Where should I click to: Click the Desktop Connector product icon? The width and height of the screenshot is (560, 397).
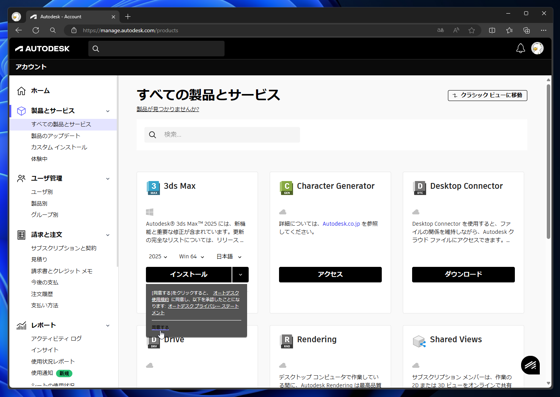(420, 188)
